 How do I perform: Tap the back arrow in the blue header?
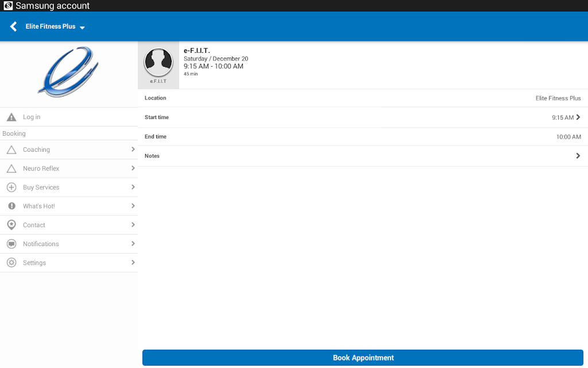click(14, 26)
